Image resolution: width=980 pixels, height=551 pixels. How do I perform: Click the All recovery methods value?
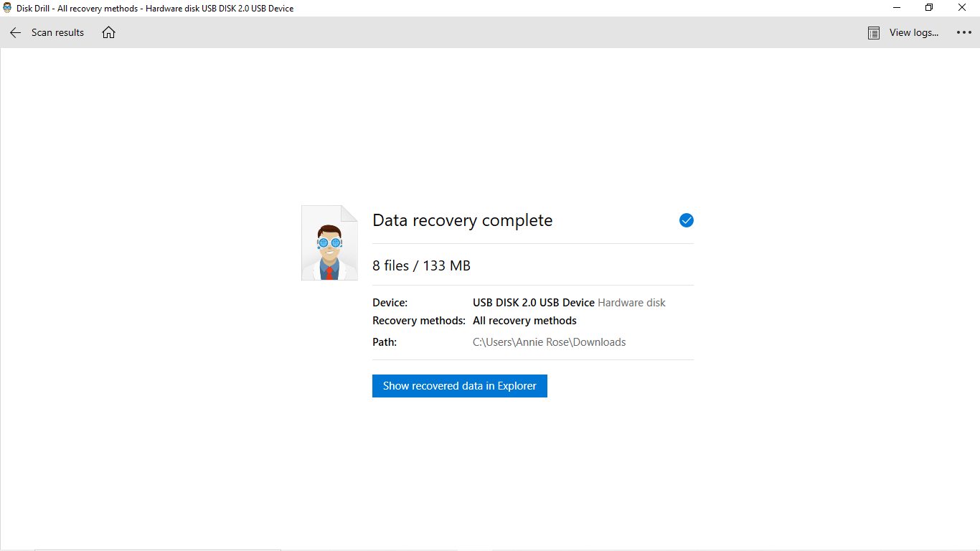click(524, 320)
